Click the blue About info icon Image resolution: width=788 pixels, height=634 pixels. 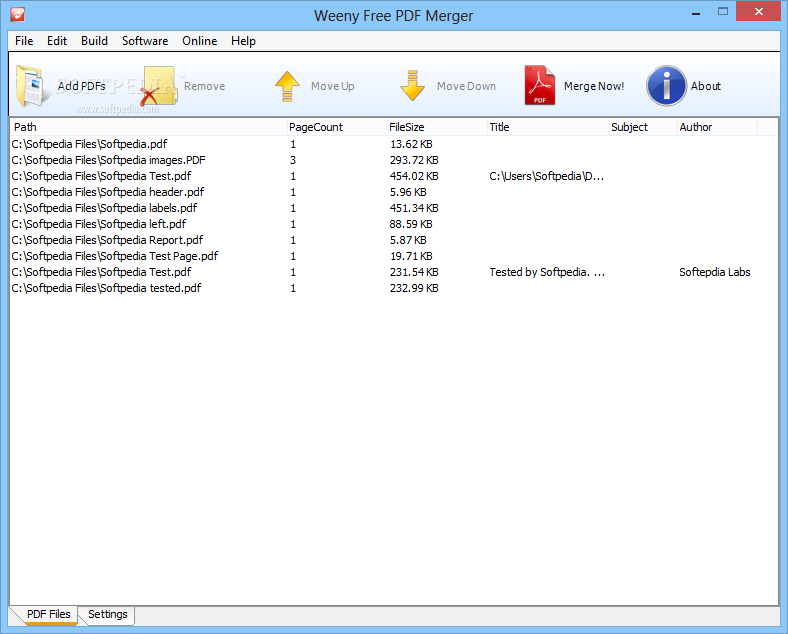point(666,86)
